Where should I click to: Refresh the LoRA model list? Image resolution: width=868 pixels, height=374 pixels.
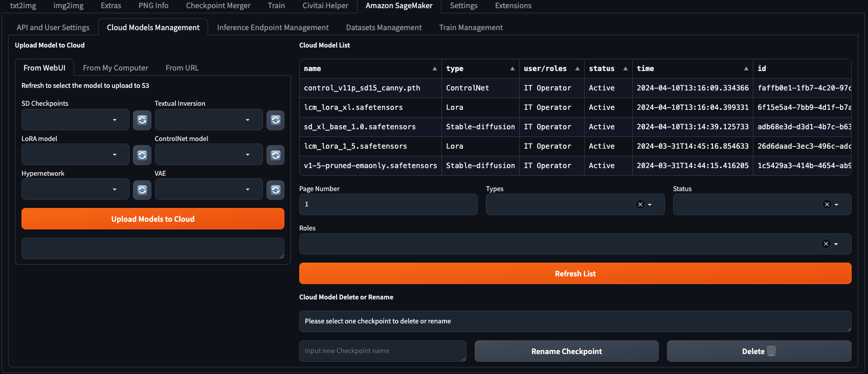pyautogui.click(x=142, y=155)
